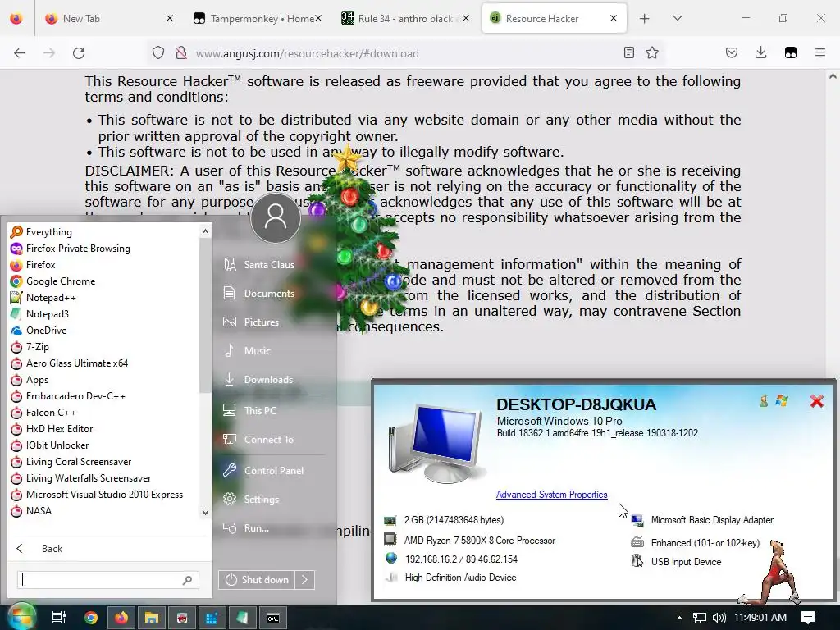Switch to the Tampermonkey Home tab

[257, 18]
